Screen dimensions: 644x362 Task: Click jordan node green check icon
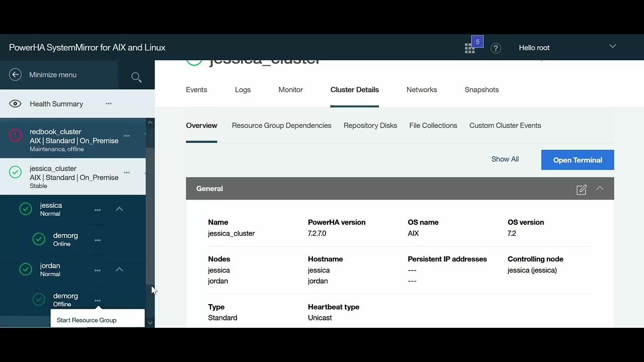click(26, 269)
